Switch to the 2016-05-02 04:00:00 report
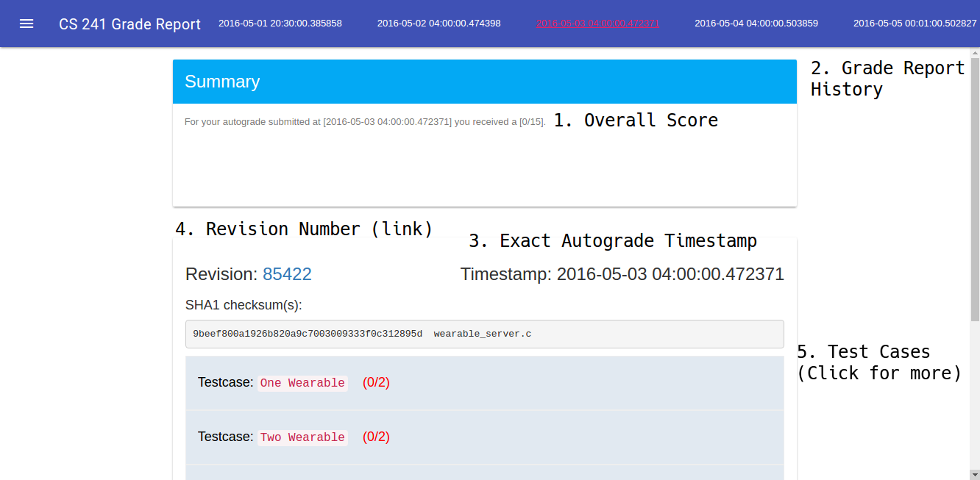This screenshot has width=980, height=480. 438,24
